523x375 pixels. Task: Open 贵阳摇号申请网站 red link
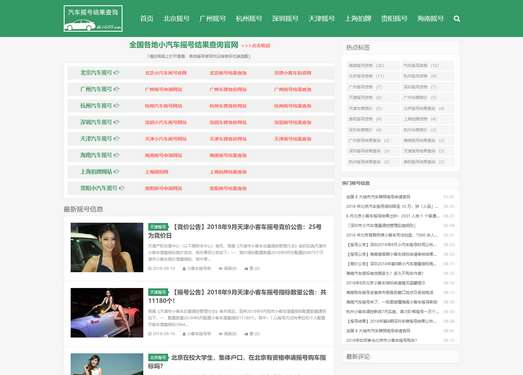[x=163, y=188]
